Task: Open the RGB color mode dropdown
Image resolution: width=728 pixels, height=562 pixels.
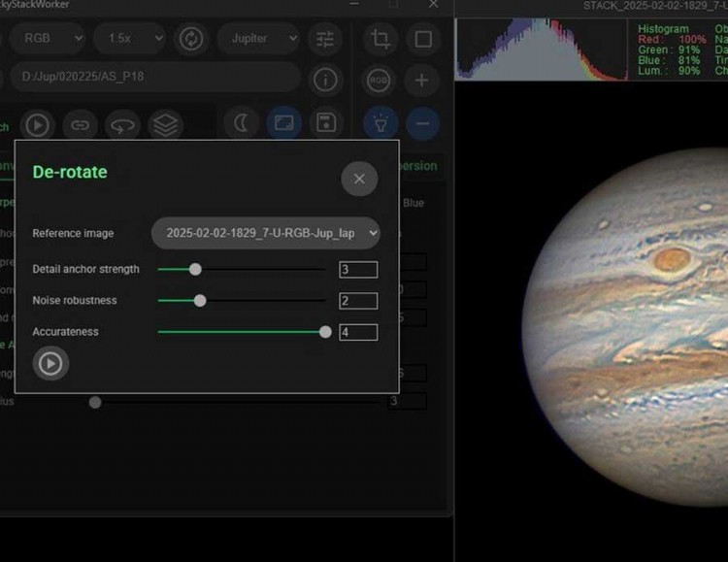Action: pos(49,40)
